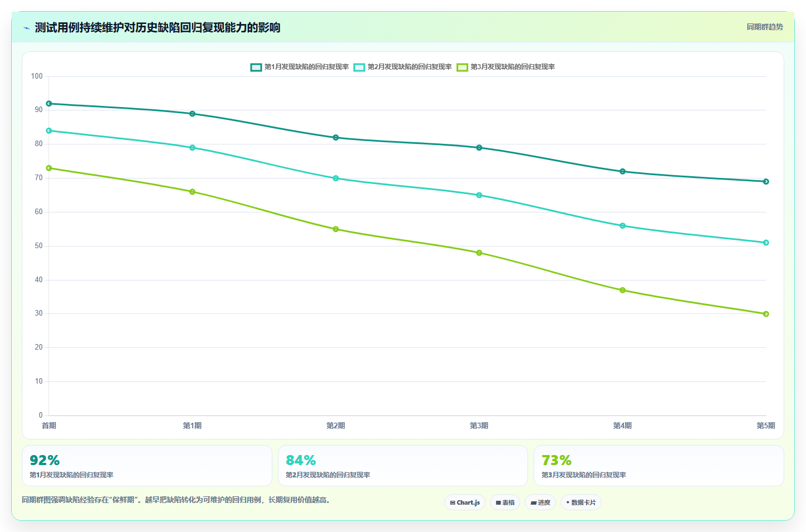Click dark-green series point at 第2期

336,138
